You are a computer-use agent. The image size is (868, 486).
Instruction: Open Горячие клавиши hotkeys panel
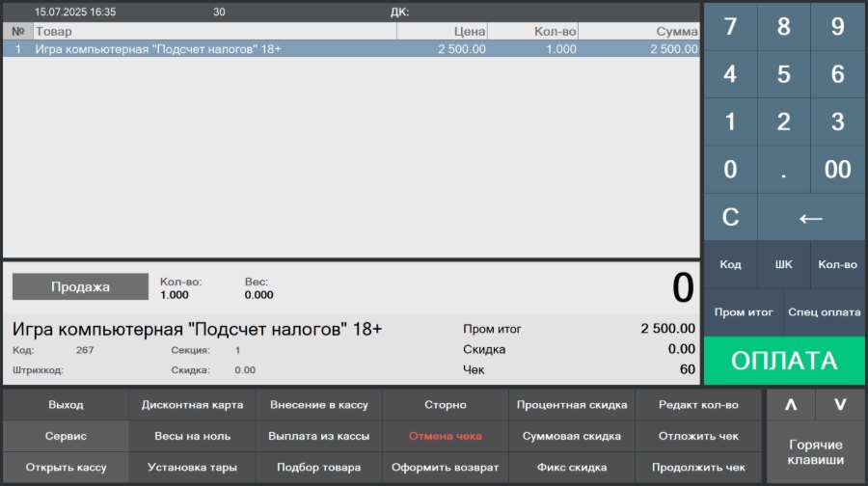tap(815, 452)
